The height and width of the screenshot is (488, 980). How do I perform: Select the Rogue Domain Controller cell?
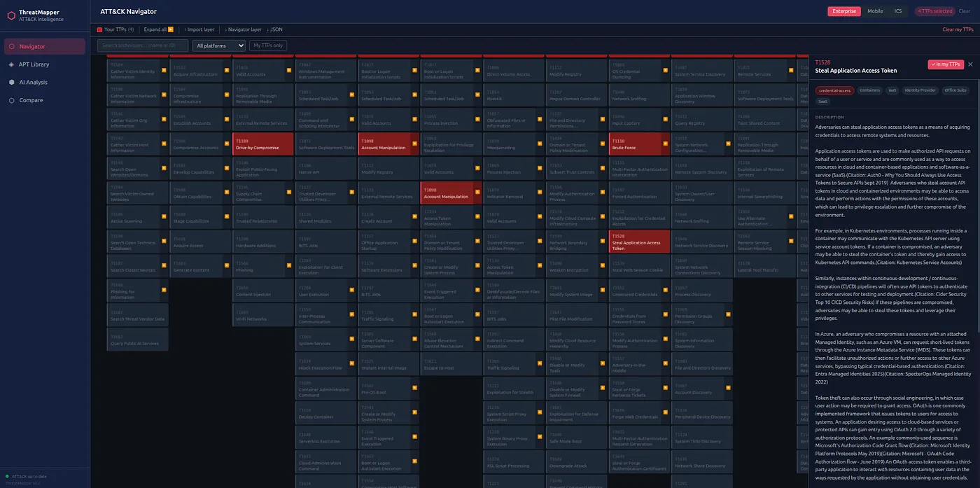pos(577,95)
